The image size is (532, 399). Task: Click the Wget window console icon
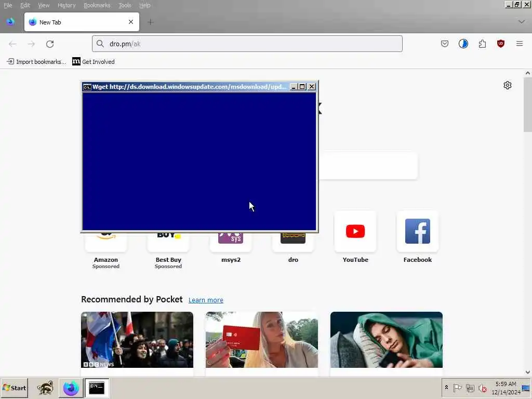(87, 87)
